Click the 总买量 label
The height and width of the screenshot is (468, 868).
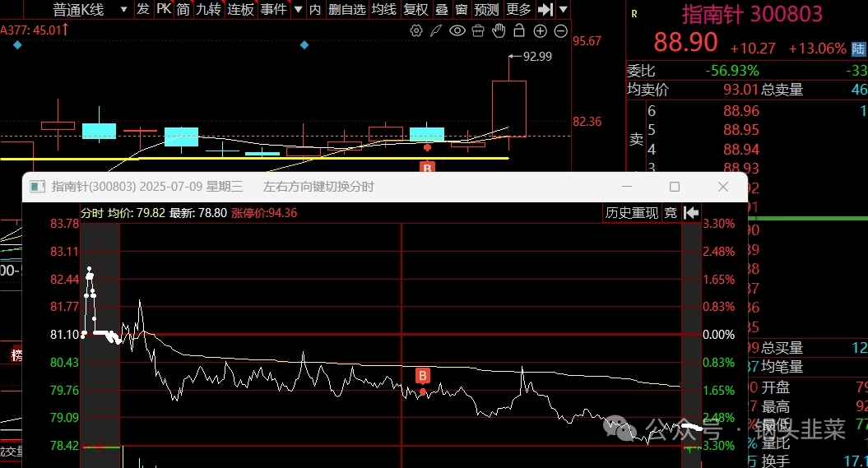(x=782, y=348)
